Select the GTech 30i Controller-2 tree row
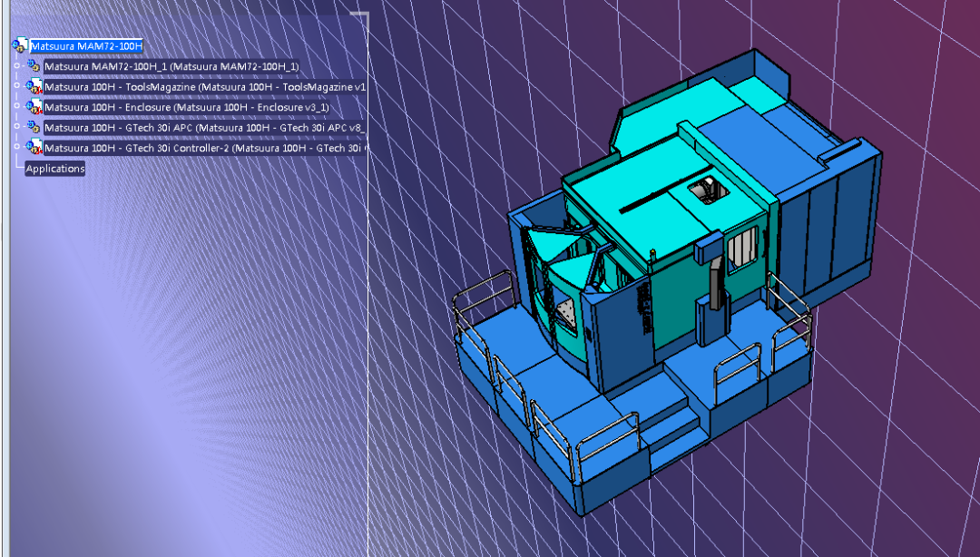This screenshot has height=557, width=980. click(x=205, y=148)
